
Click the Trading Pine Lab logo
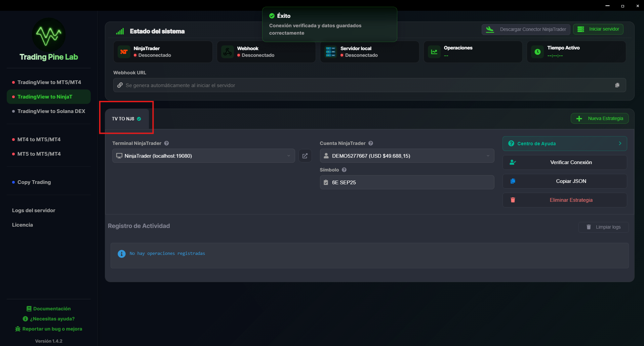click(x=48, y=35)
